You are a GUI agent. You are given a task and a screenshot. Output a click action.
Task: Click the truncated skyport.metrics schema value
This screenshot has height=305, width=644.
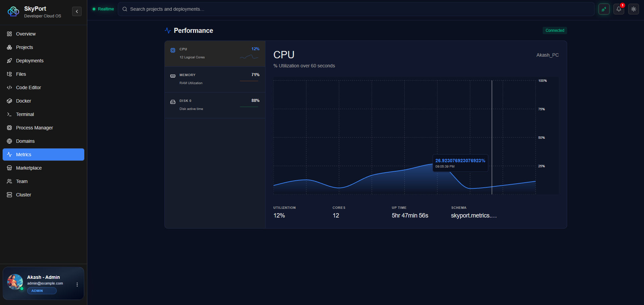[474, 216]
